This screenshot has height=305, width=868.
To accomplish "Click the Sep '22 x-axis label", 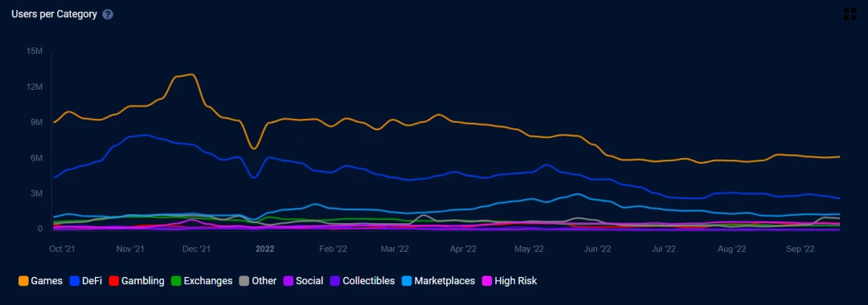I will 800,249.
